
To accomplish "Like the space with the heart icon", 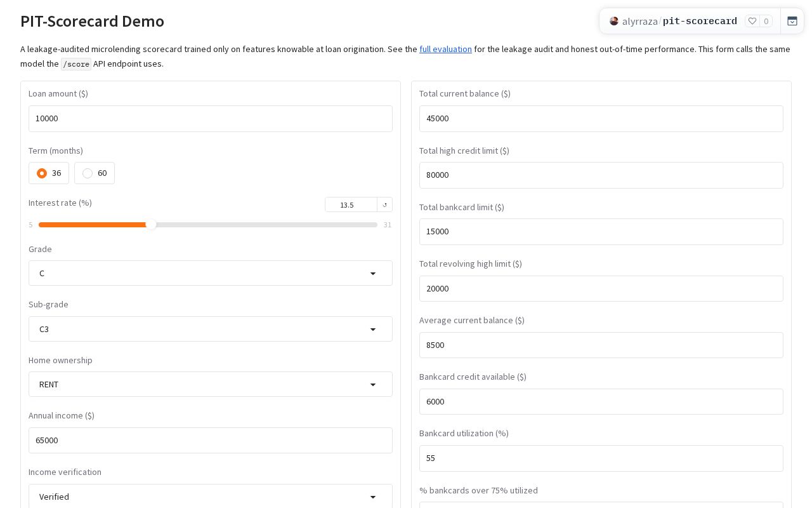I will (752, 21).
